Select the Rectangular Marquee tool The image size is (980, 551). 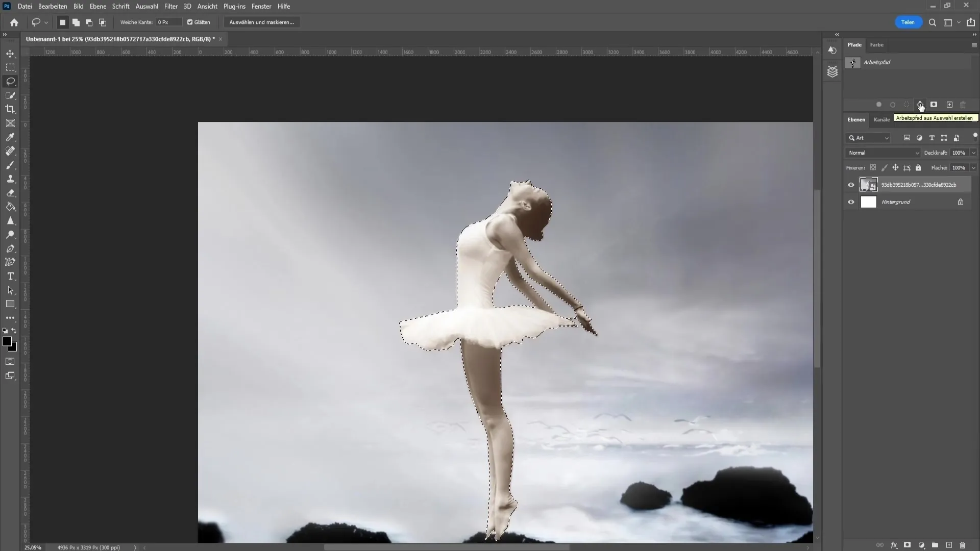point(11,68)
